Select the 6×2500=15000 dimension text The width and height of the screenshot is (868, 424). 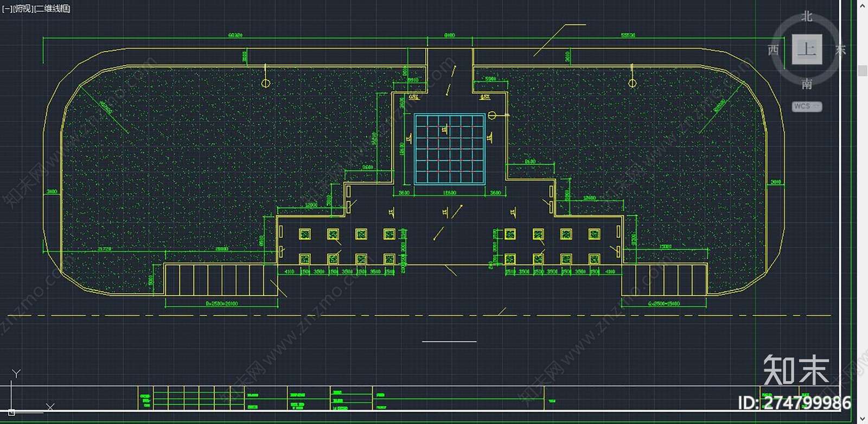663,303
